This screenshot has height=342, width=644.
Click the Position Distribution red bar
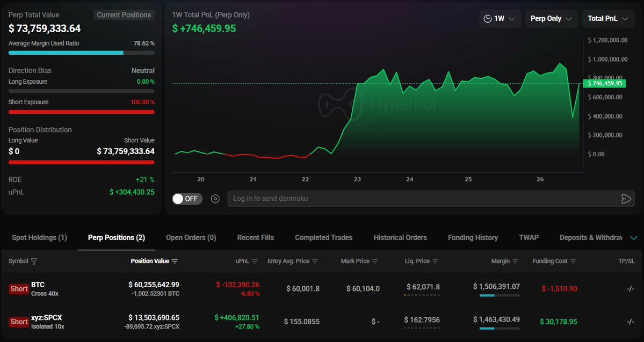(x=81, y=162)
